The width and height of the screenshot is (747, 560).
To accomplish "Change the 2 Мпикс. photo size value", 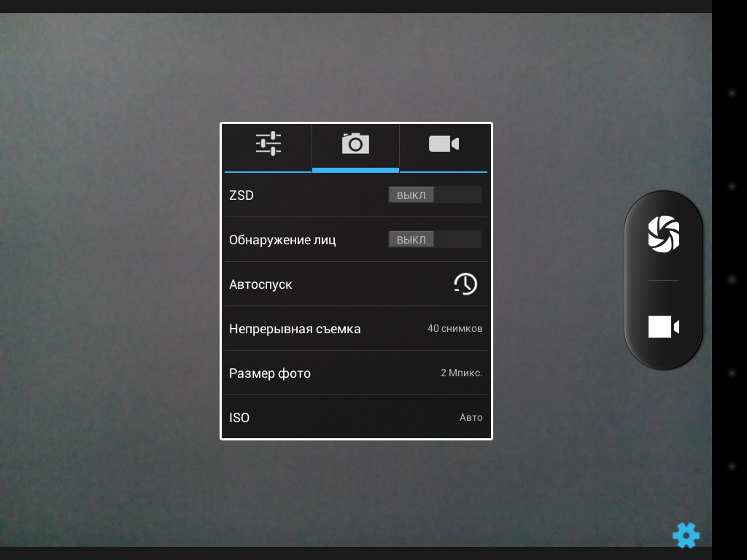I will tap(461, 373).
